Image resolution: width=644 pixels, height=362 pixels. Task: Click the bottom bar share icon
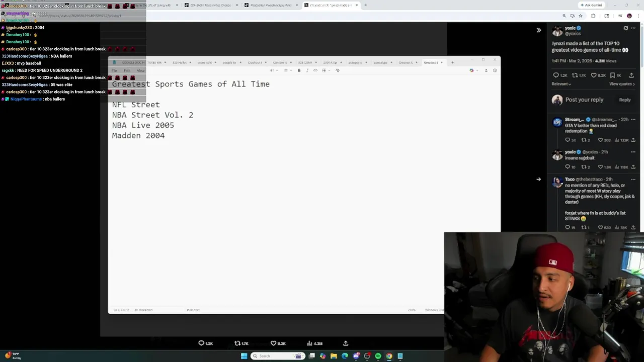coord(346,343)
